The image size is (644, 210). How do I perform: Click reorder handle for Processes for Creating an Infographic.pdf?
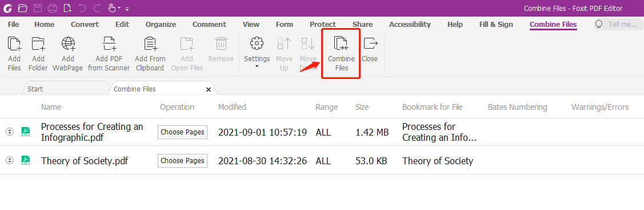click(x=10, y=132)
